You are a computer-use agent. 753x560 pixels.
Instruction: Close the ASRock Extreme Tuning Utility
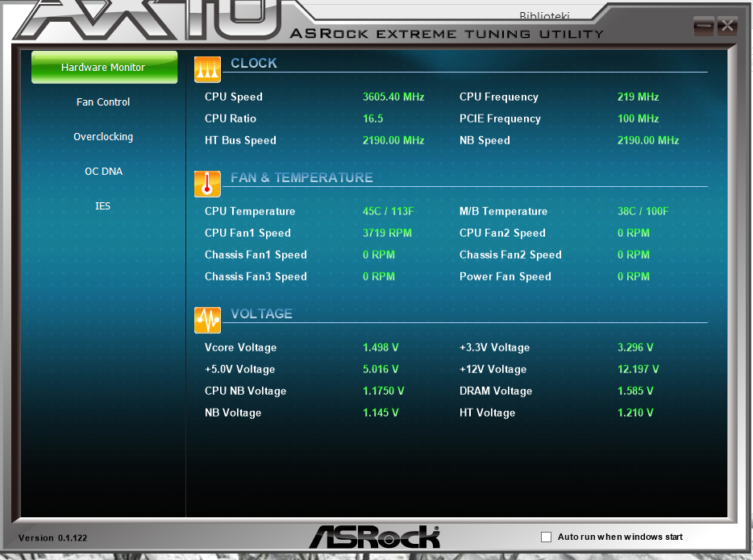pos(727,26)
